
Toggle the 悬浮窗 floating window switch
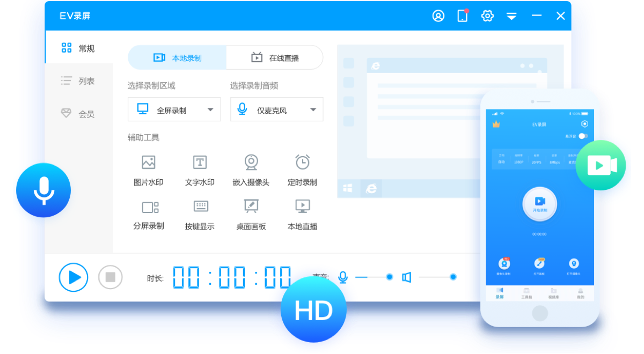point(583,137)
